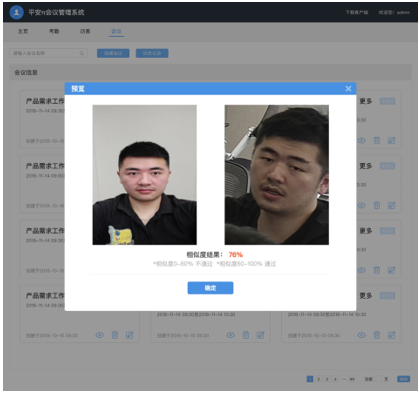
Task: Confirm the preview with the 确定 button
Action: click(210, 288)
